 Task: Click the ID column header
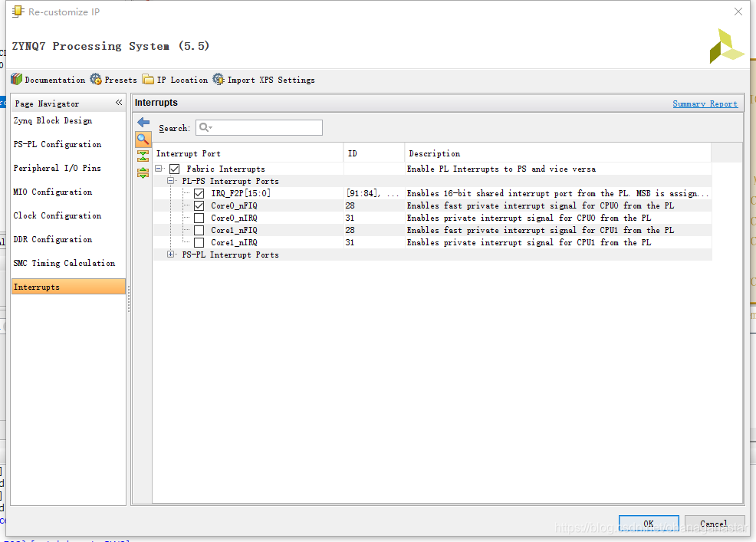(373, 153)
